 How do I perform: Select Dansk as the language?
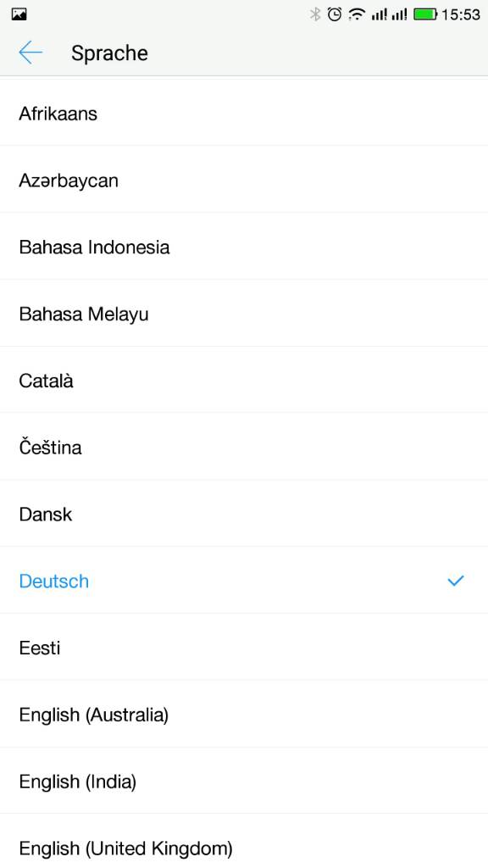tap(244, 514)
